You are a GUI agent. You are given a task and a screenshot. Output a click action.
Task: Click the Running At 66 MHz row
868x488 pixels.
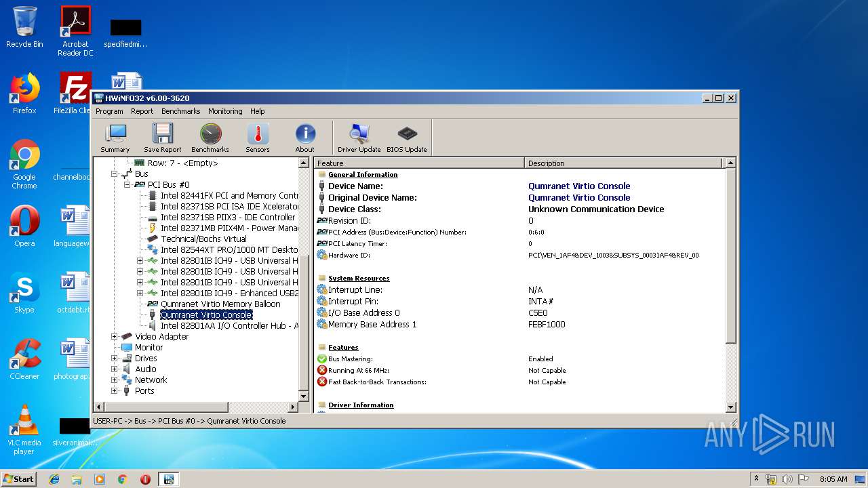(519, 371)
